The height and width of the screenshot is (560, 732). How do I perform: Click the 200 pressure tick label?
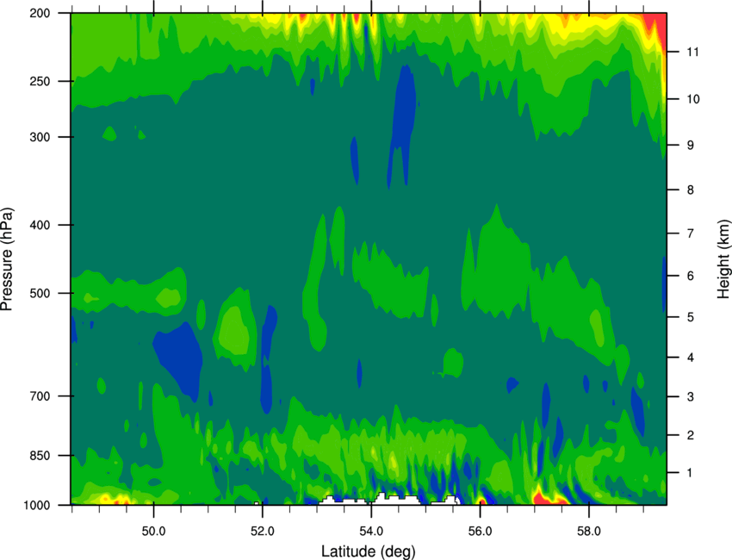[x=40, y=13]
